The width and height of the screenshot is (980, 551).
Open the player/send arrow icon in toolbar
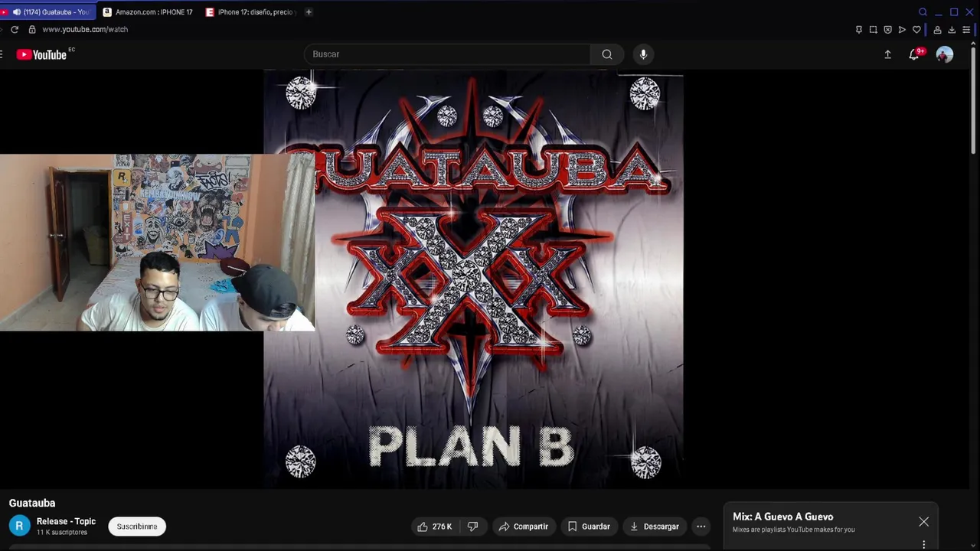point(902,29)
